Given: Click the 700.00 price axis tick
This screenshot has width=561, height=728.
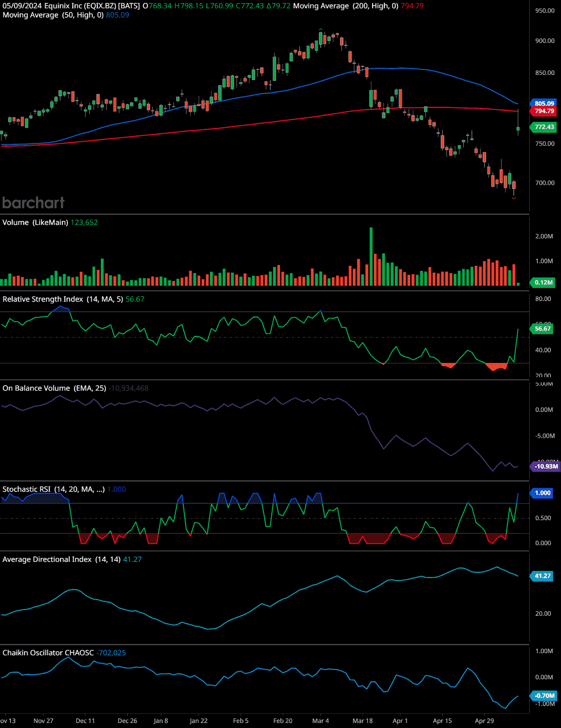Looking at the screenshot, I should [x=545, y=183].
